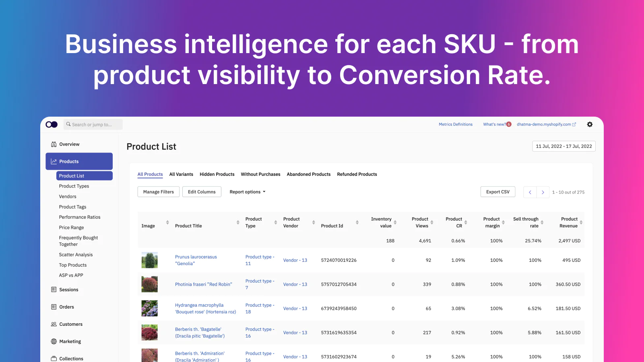Image resolution: width=644 pixels, height=362 pixels.
Task: Click Manage Filters button
Action: (159, 192)
